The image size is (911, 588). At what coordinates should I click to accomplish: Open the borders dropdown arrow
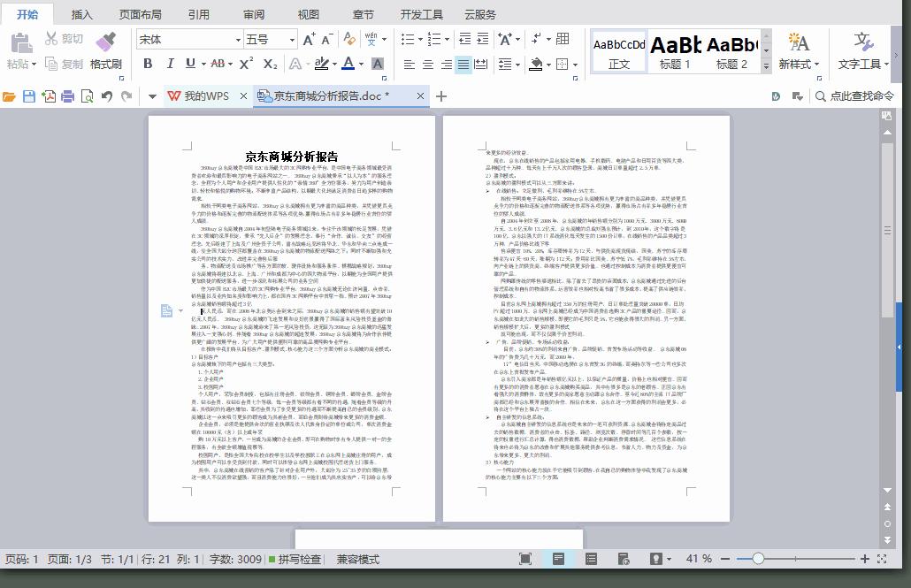click(575, 65)
